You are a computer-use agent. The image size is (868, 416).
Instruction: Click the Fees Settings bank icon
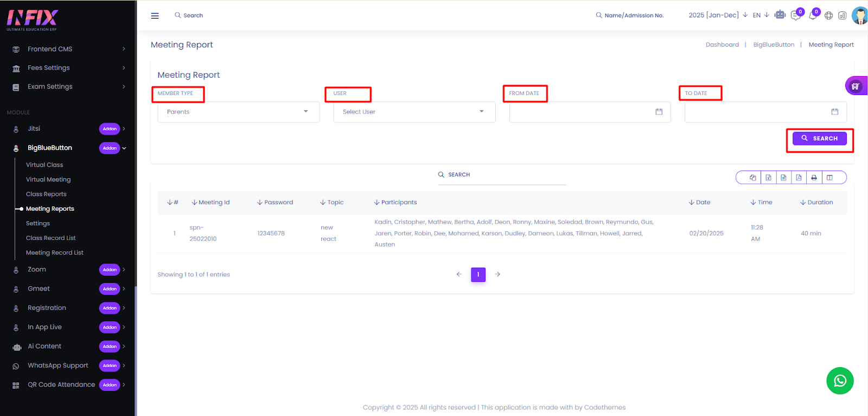point(16,68)
